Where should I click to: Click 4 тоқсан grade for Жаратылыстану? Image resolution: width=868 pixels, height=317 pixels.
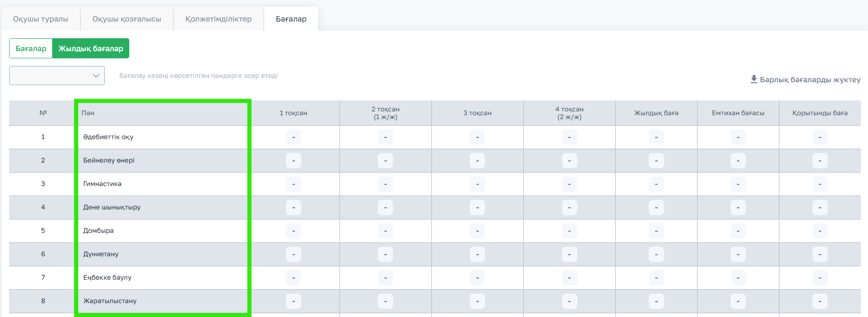pyautogui.click(x=569, y=301)
